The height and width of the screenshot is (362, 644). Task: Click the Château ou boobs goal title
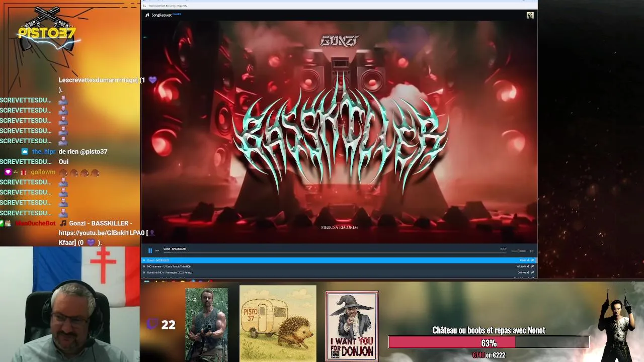point(489,330)
